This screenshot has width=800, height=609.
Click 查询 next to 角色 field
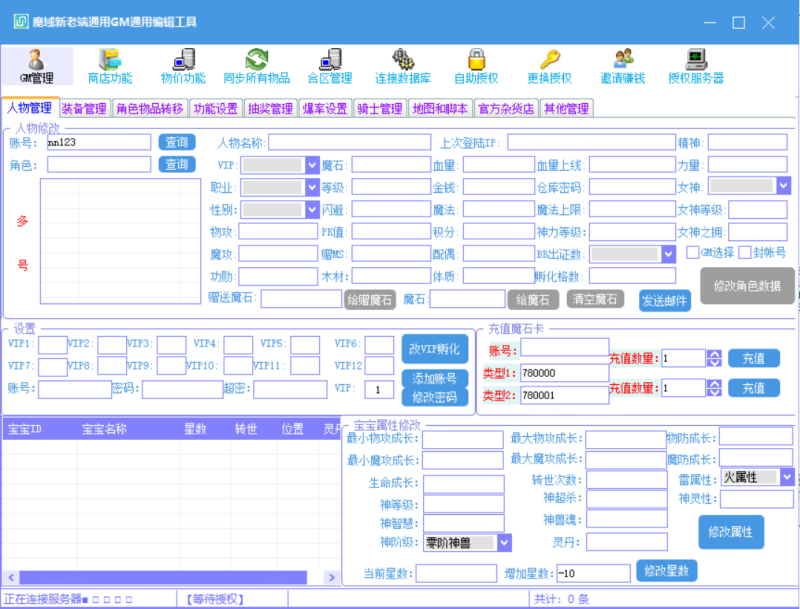(177, 164)
